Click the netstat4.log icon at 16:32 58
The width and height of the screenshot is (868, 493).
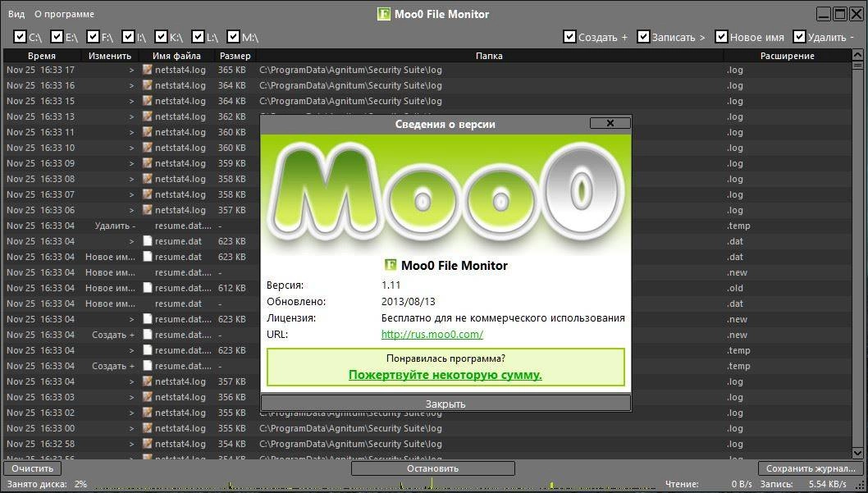click(x=147, y=444)
